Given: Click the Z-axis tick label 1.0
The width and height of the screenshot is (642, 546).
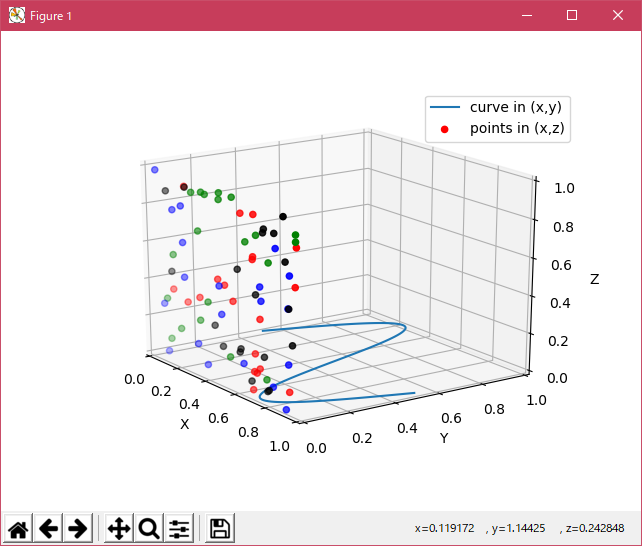Looking at the screenshot, I should pyautogui.click(x=564, y=188).
